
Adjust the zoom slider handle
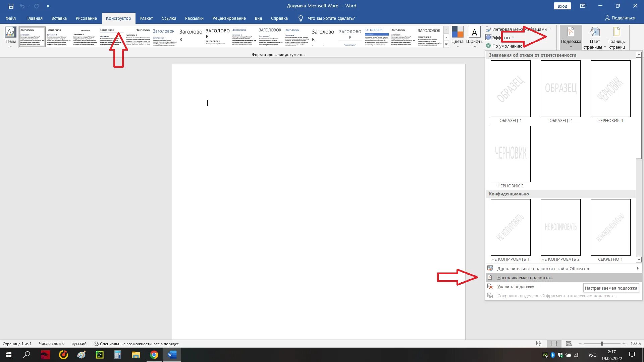pos(602,344)
